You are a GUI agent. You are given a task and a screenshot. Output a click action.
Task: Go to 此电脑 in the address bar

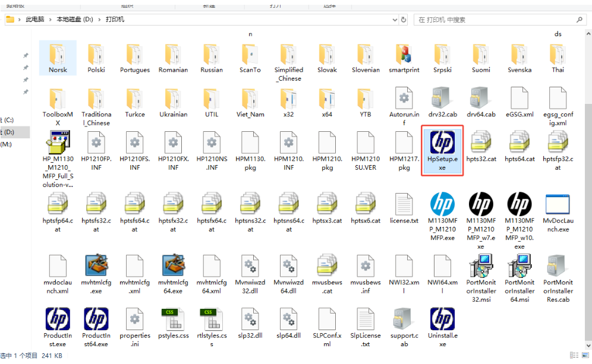34,20
